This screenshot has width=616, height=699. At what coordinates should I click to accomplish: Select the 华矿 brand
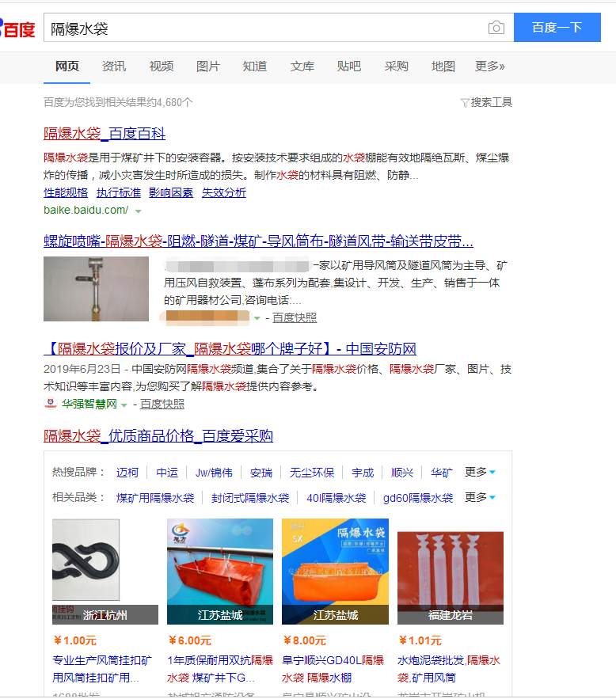(442, 473)
